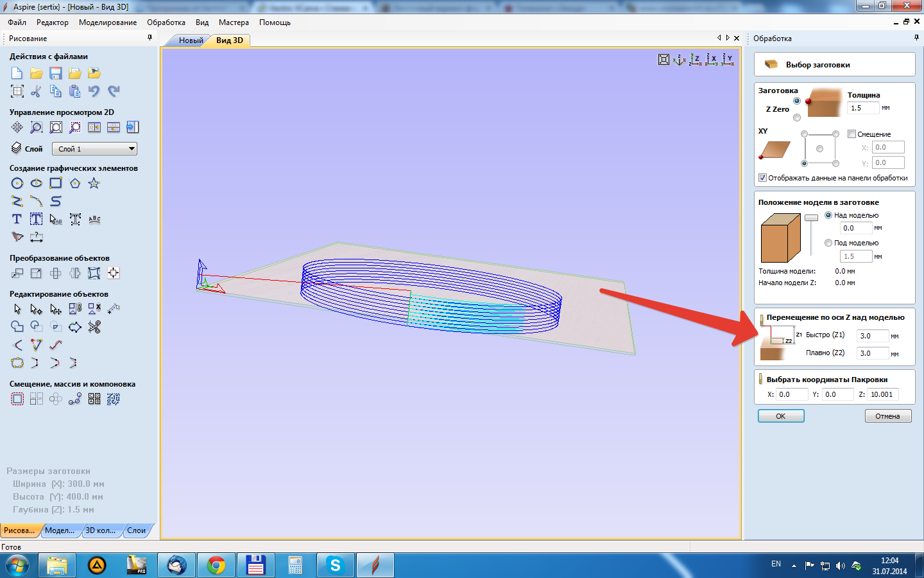Select the dimension measurement tool with question mark
Viewport: 924px width, 578px height.
[37, 238]
